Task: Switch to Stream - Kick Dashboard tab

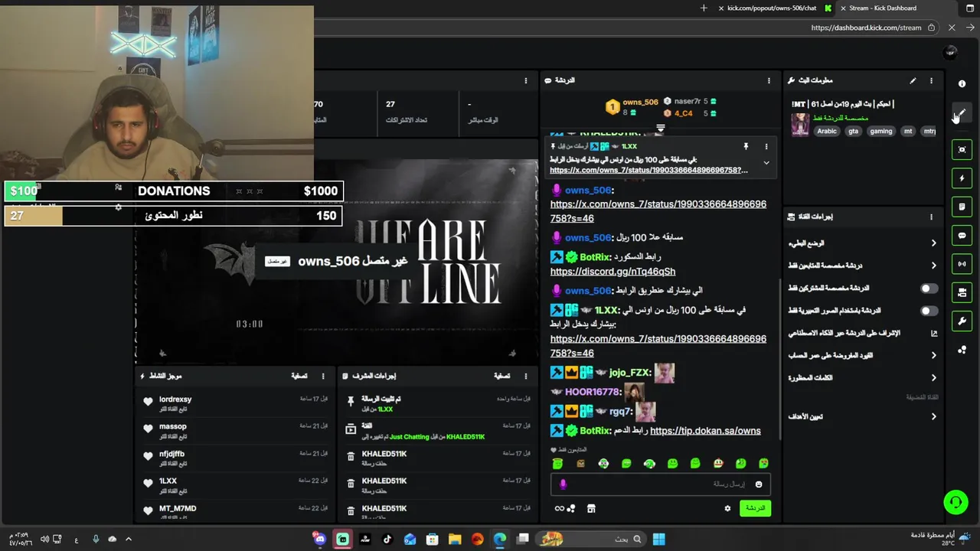Action: click(x=883, y=8)
